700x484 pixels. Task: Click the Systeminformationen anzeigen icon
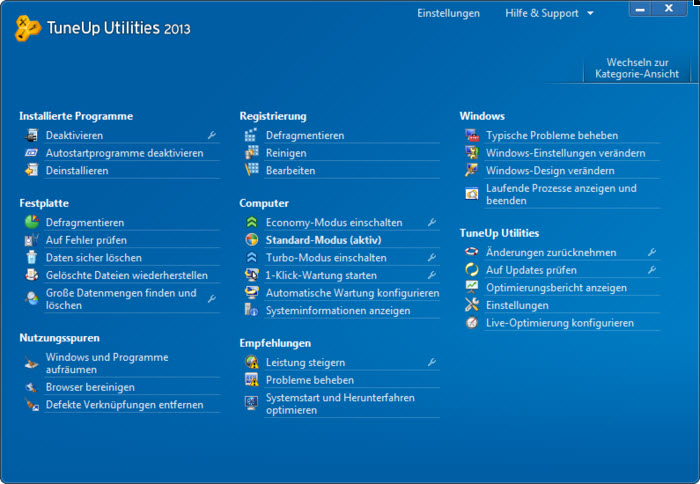pyautogui.click(x=252, y=311)
